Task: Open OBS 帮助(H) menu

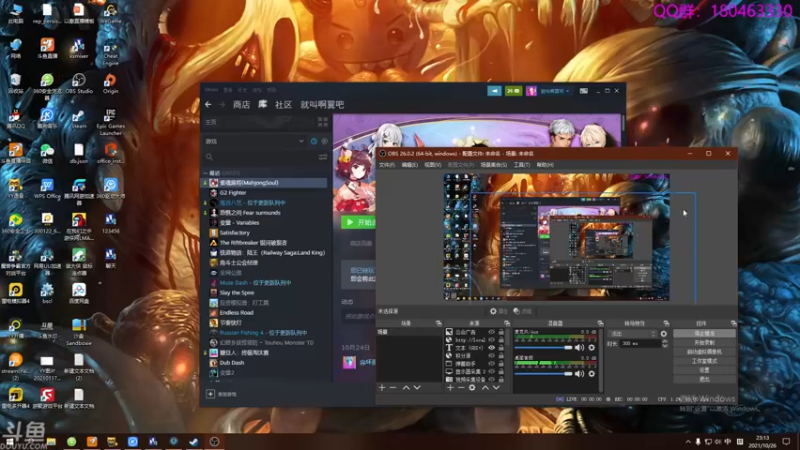Action: (545, 165)
